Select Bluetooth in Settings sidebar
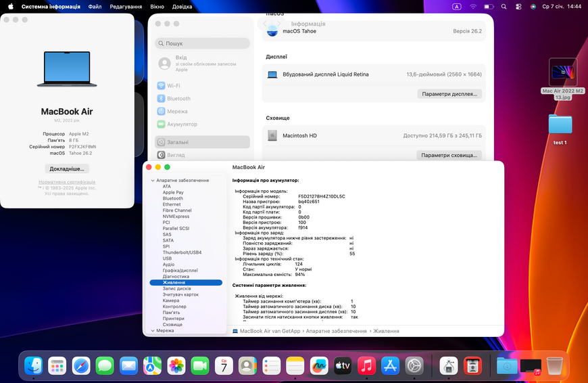Screen dimensions: 588x383 [203, 98]
